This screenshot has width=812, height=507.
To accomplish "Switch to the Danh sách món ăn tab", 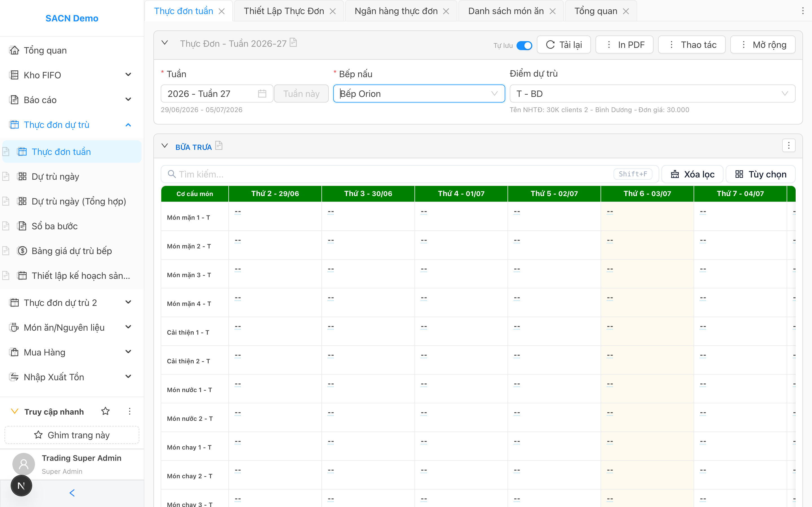I will pyautogui.click(x=506, y=11).
